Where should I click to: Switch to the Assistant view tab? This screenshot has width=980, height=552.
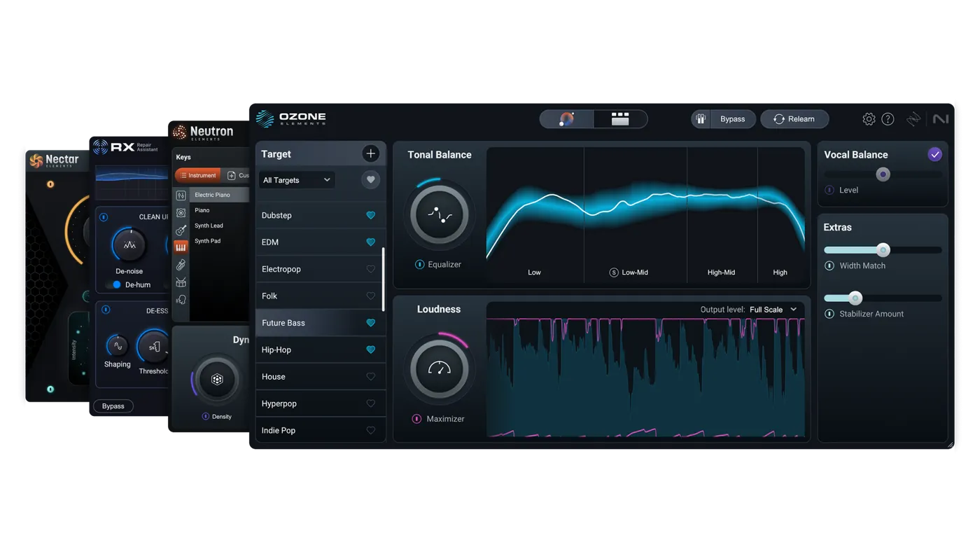coord(566,119)
